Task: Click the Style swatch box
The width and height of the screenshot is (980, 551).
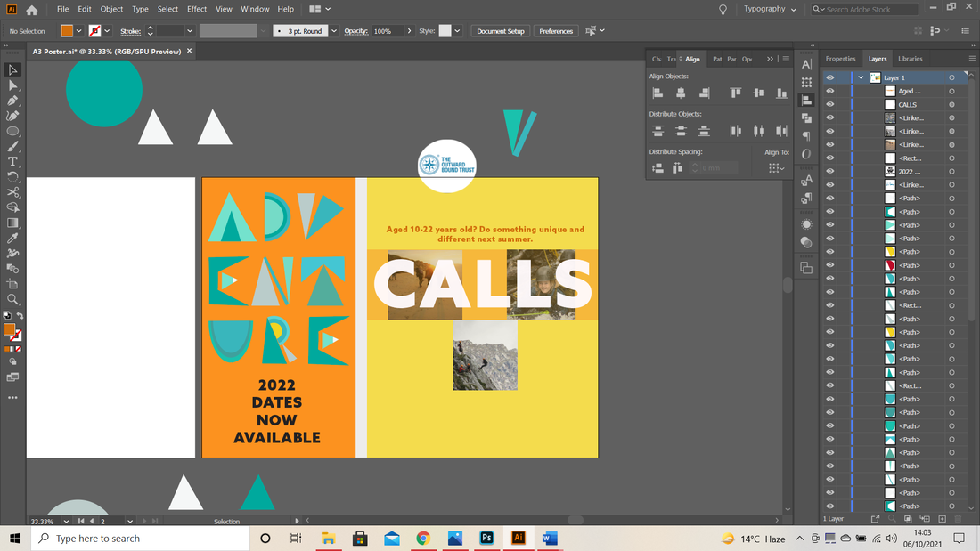Action: coord(445,31)
